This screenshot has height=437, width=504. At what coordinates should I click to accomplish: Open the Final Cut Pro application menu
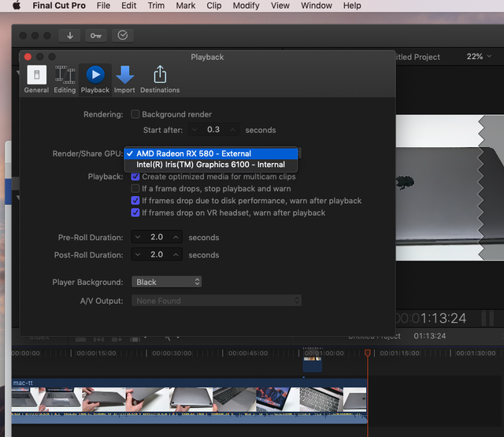(x=59, y=6)
